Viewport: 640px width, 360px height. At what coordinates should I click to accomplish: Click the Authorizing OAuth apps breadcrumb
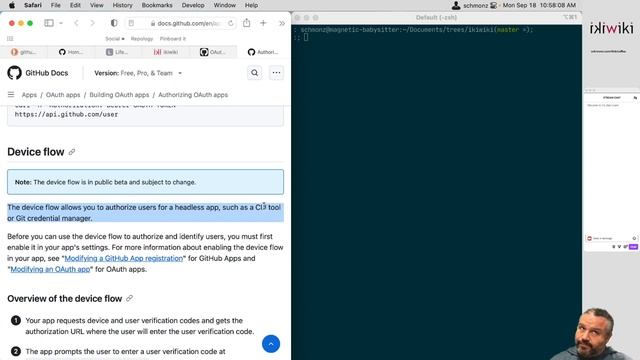(193, 95)
